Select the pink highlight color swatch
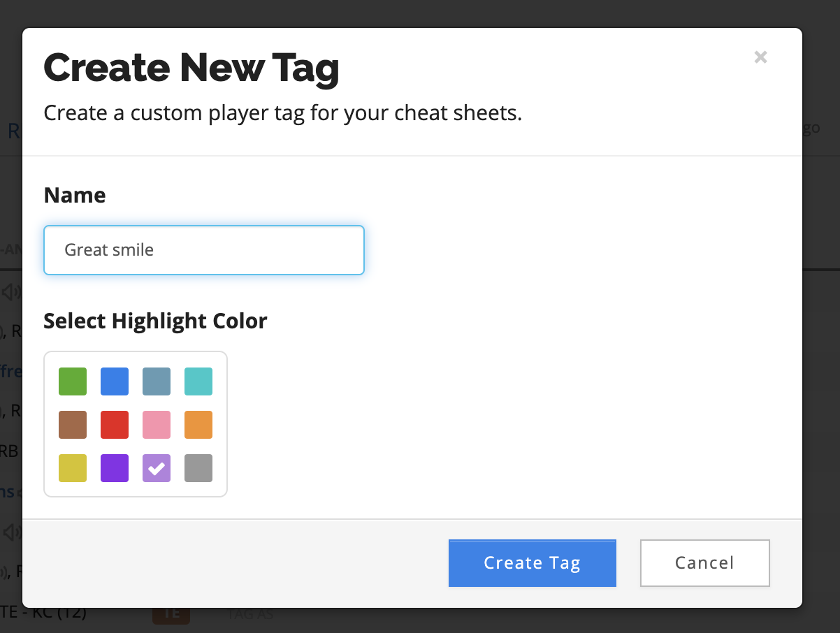 tap(157, 425)
